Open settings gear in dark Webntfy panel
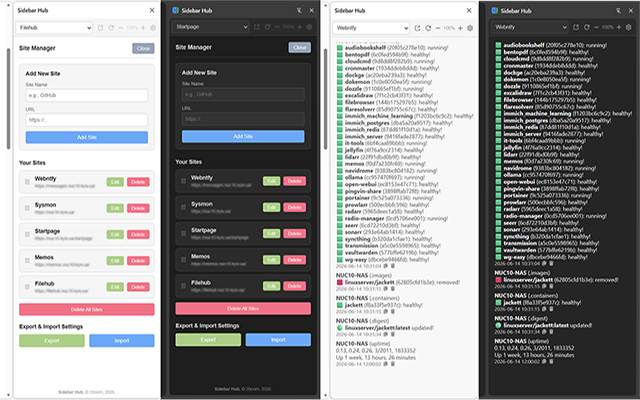This screenshot has width=640, height=400. point(629,27)
